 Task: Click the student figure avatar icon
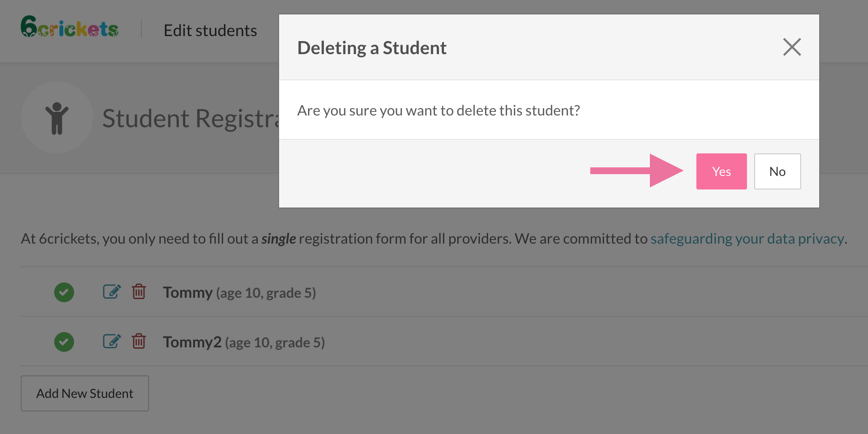(x=57, y=118)
